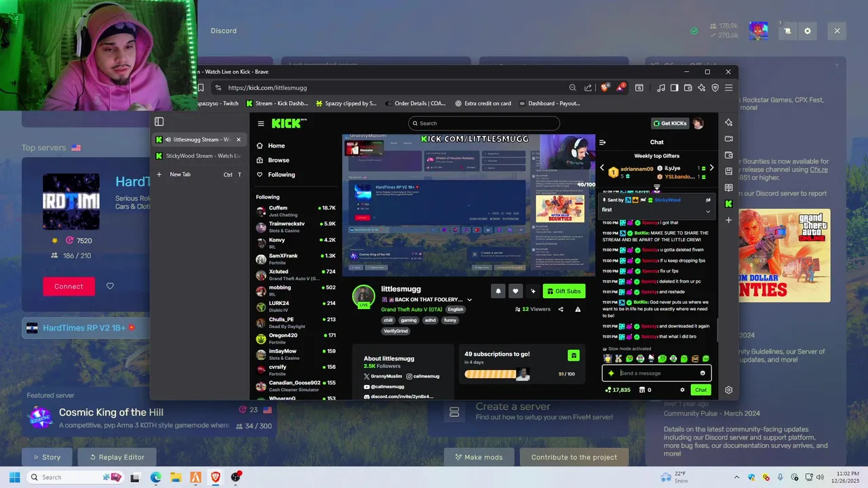This screenshot has height=488, width=868.
Task: Open emoji picker in chat input
Action: [x=703, y=373]
